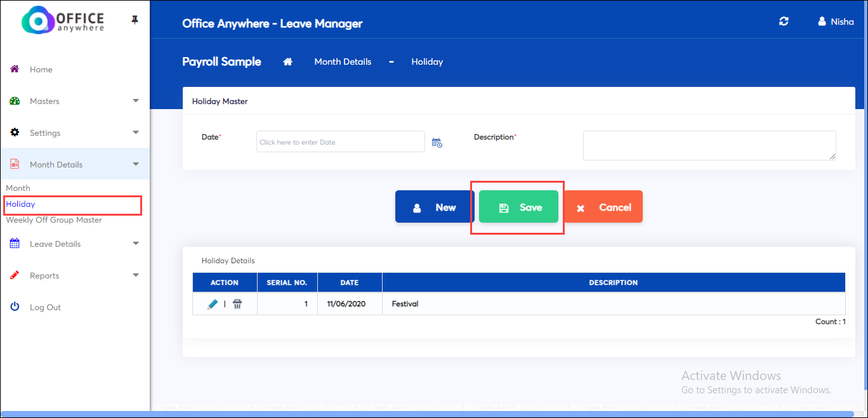
Task: Click the Home house icon in sidebar
Action: click(15, 69)
